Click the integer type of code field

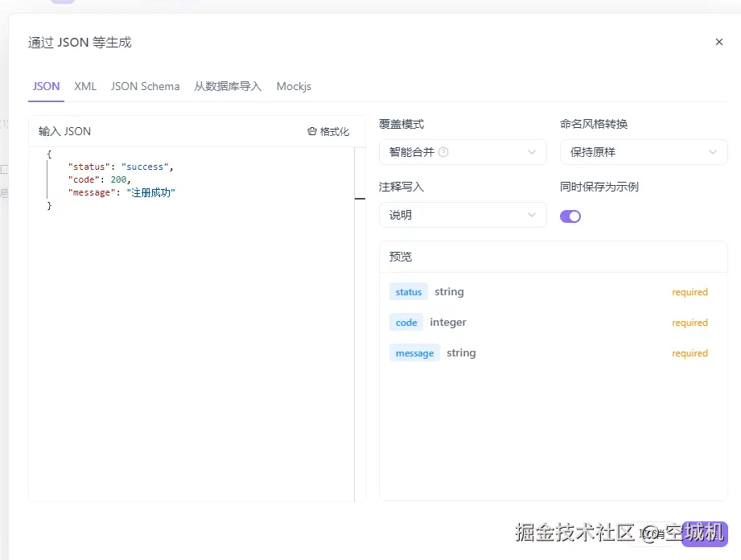coord(448,323)
